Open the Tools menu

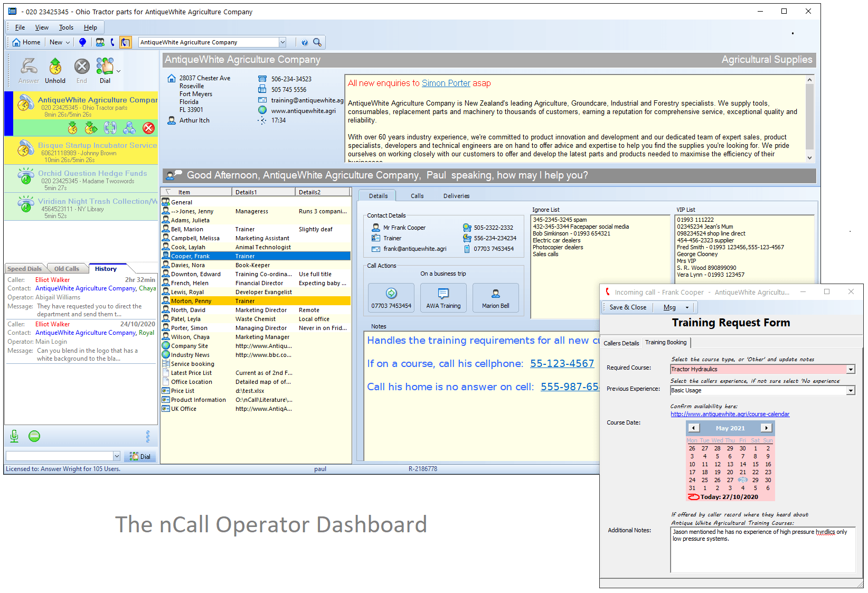click(x=66, y=27)
